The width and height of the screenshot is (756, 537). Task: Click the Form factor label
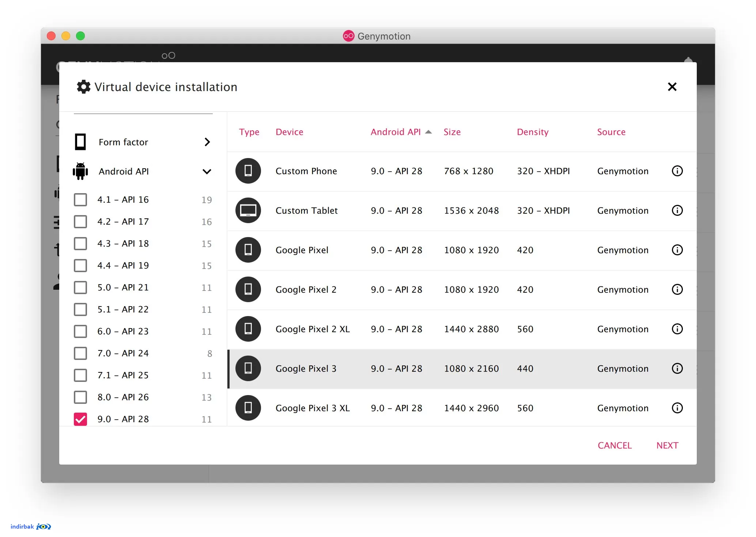123,142
